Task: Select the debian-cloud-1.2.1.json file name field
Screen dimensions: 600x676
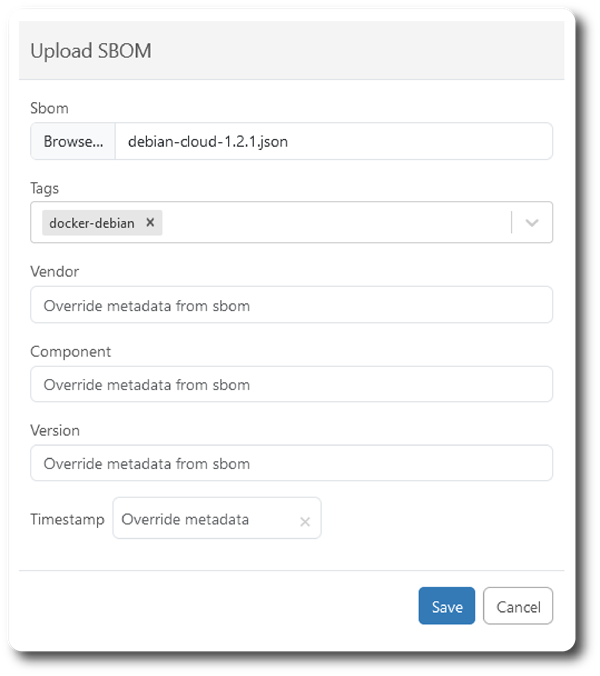Action: tap(334, 141)
